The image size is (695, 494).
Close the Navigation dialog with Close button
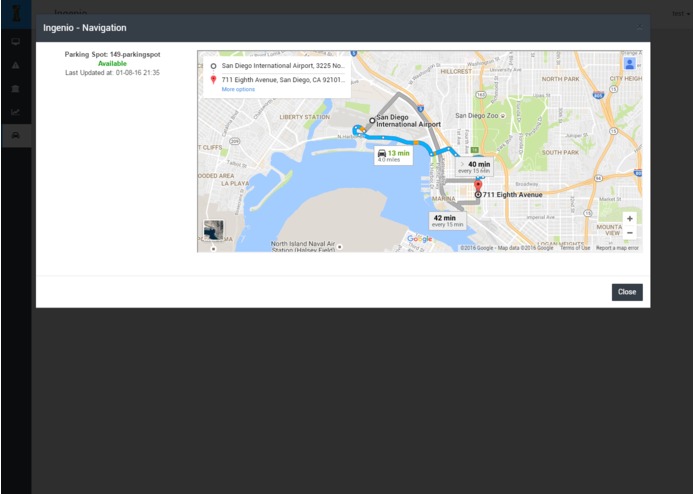coord(627,292)
